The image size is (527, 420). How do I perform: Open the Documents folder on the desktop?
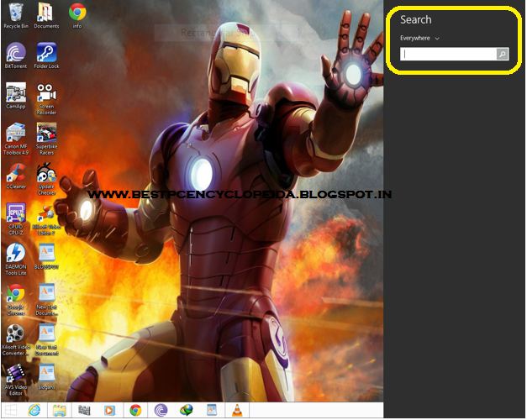pyautogui.click(x=46, y=16)
